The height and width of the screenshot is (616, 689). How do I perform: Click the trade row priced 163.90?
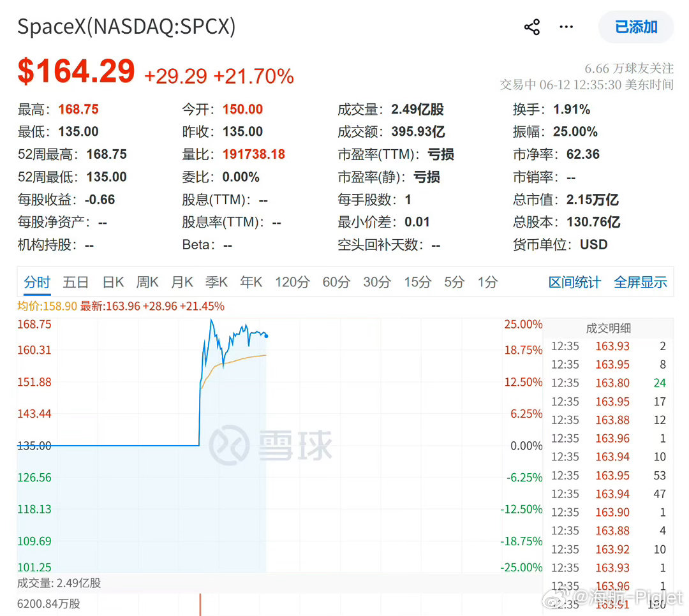609,512
